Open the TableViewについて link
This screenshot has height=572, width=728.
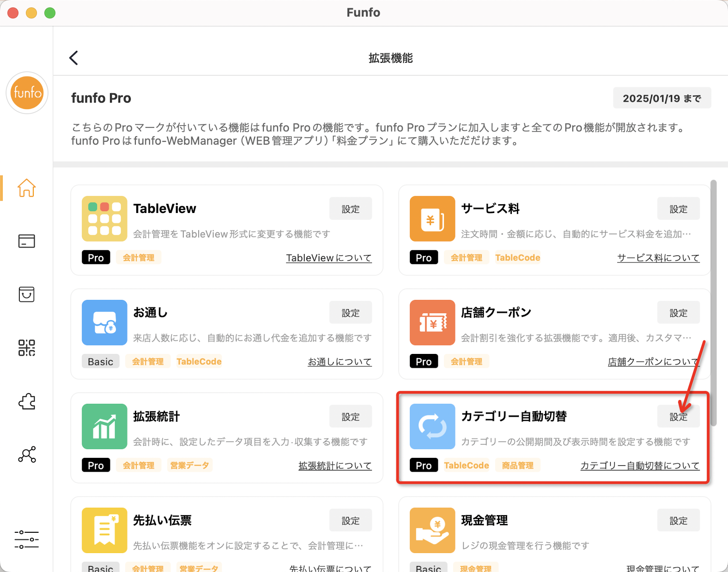click(x=329, y=258)
